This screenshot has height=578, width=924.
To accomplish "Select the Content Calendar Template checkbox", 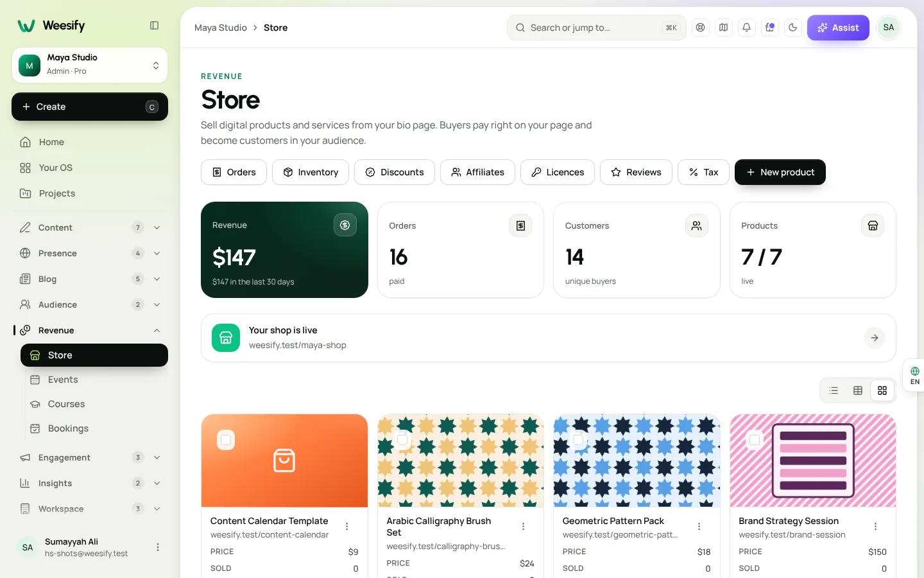I will click(x=226, y=440).
